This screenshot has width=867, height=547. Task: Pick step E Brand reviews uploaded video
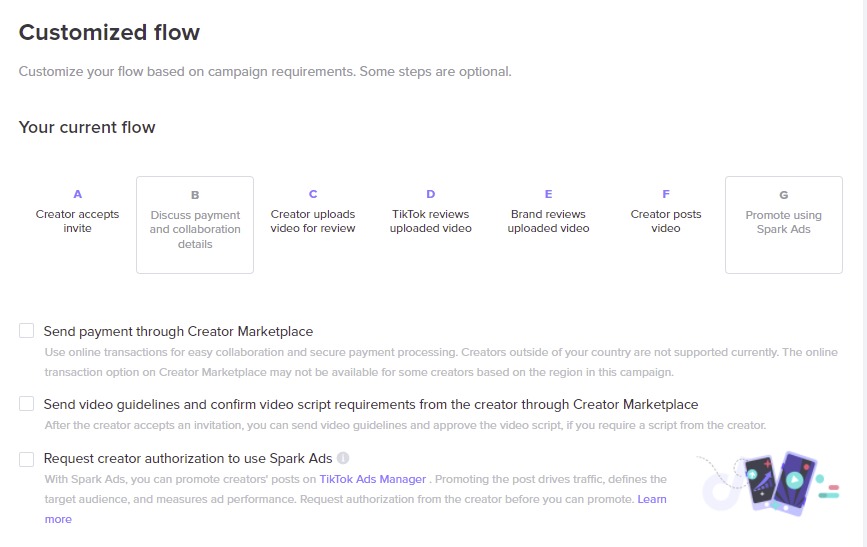[549, 212]
